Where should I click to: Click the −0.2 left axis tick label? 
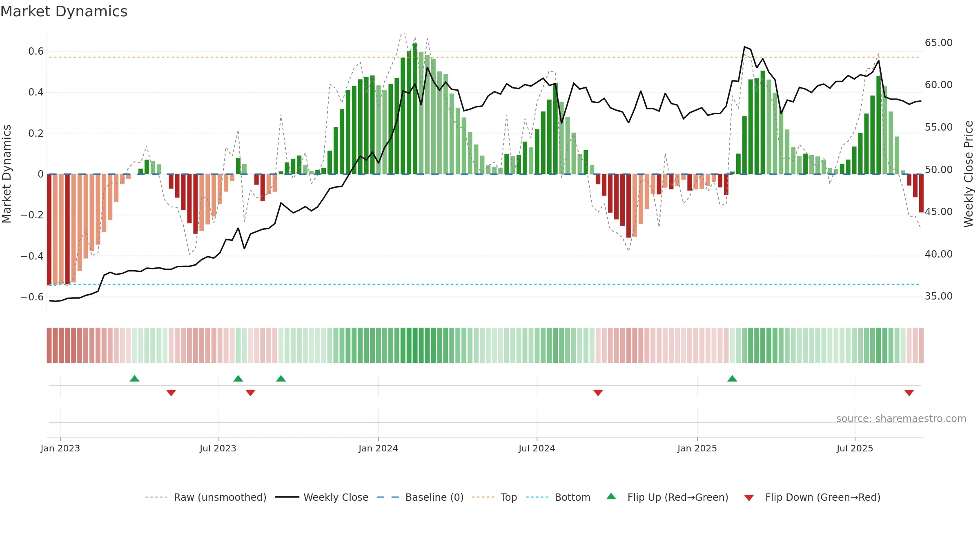point(32,215)
